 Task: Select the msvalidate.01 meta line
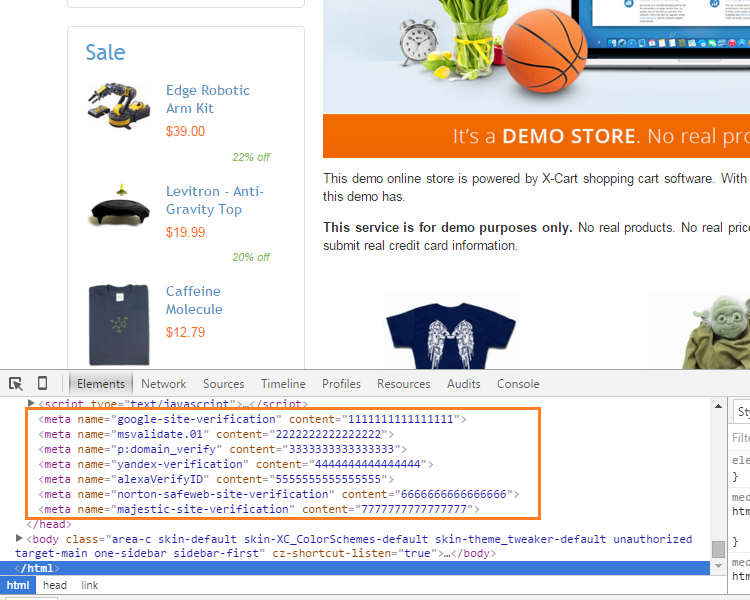pyautogui.click(x=216, y=434)
